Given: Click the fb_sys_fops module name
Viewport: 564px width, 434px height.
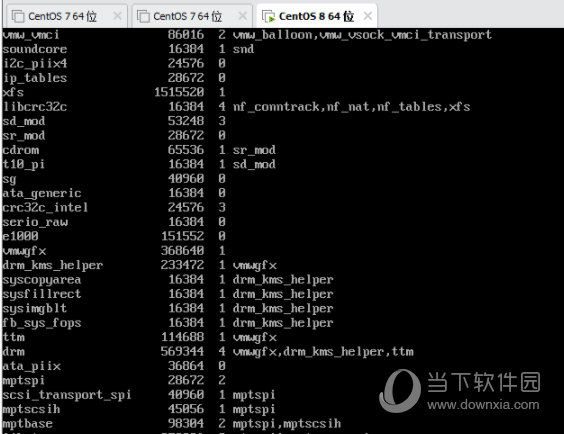Looking at the screenshot, I should click(42, 323).
